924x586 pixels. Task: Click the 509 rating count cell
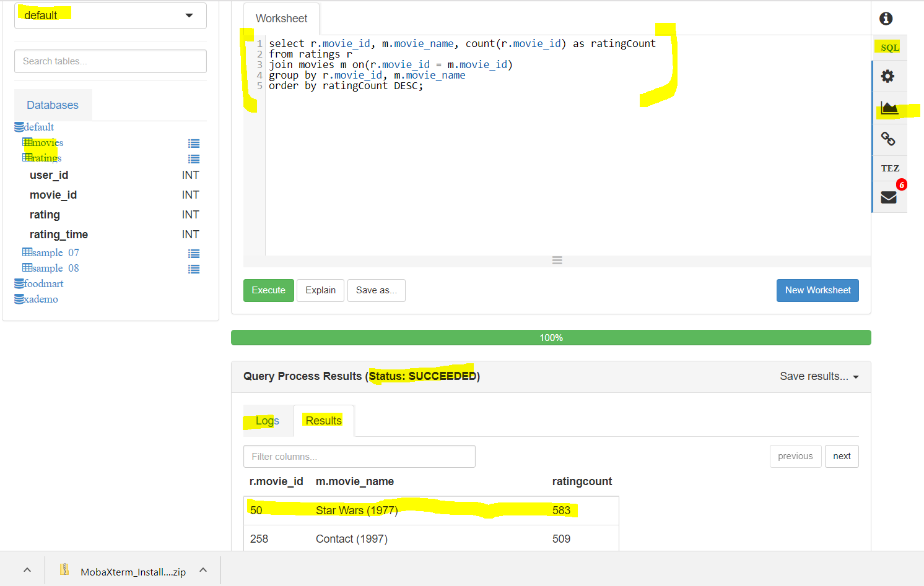pyautogui.click(x=561, y=539)
